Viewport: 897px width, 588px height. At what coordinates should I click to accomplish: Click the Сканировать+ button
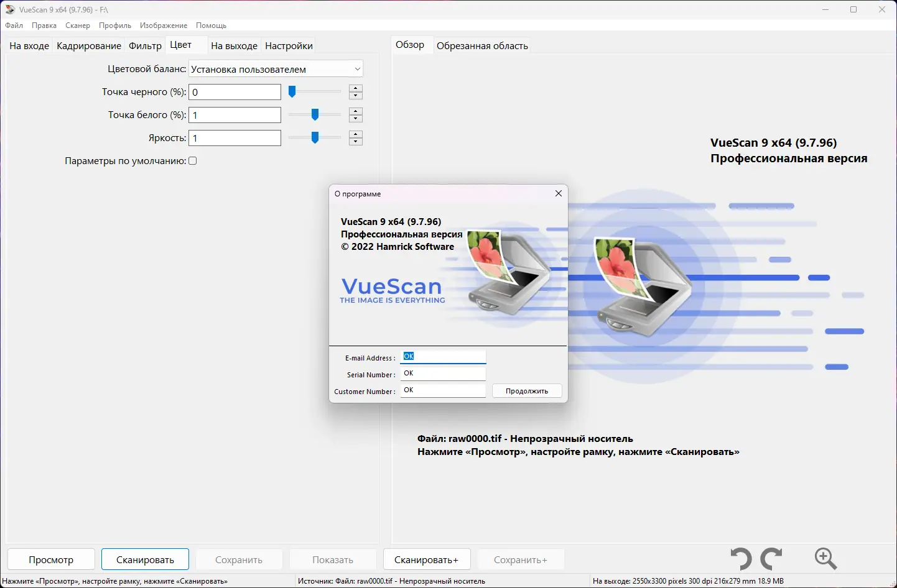click(427, 559)
